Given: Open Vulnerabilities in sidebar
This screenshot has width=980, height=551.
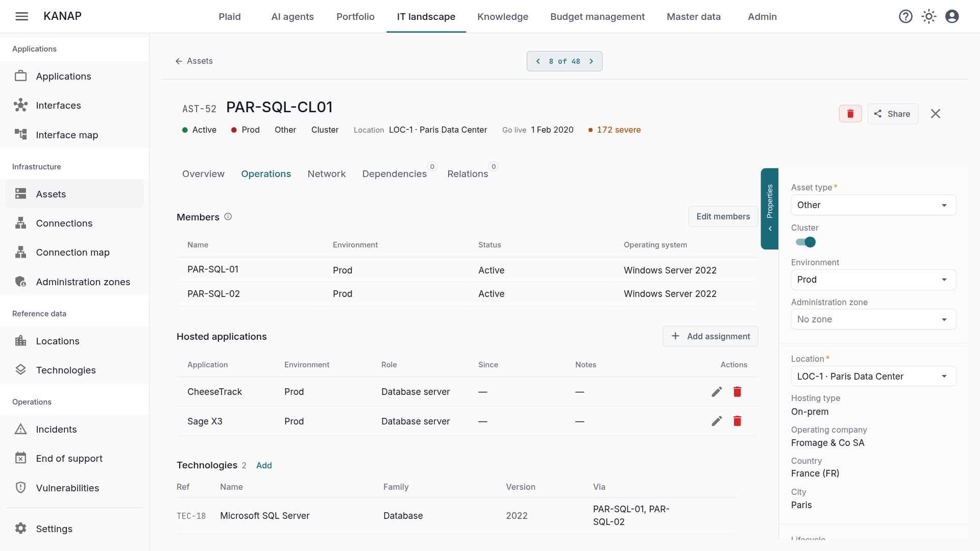Looking at the screenshot, I should [x=75, y=488].
